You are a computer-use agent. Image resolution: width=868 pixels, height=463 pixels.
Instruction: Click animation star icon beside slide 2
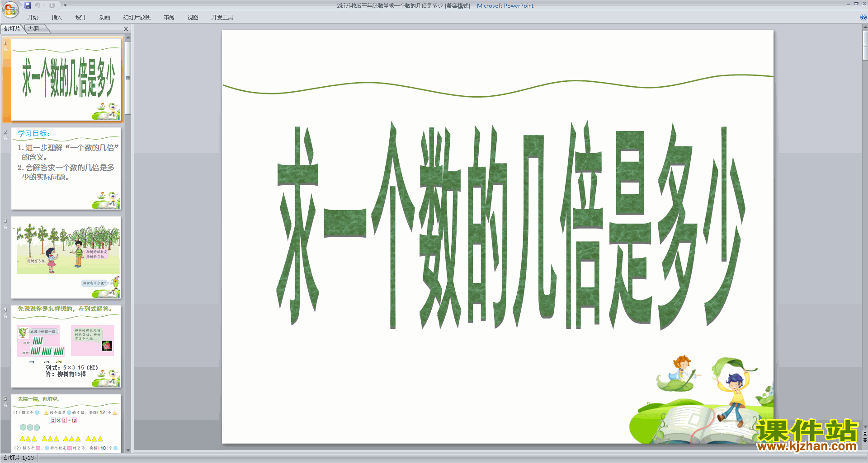click(x=5, y=138)
